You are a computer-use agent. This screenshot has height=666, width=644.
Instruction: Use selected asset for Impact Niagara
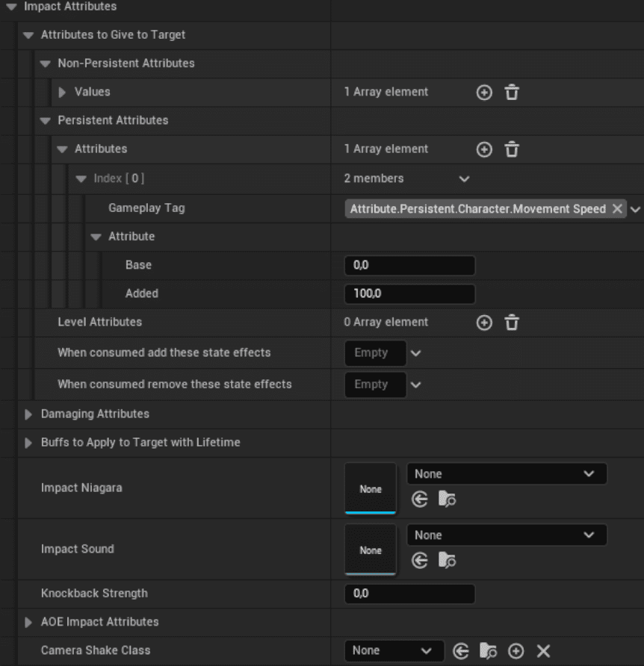click(x=420, y=499)
